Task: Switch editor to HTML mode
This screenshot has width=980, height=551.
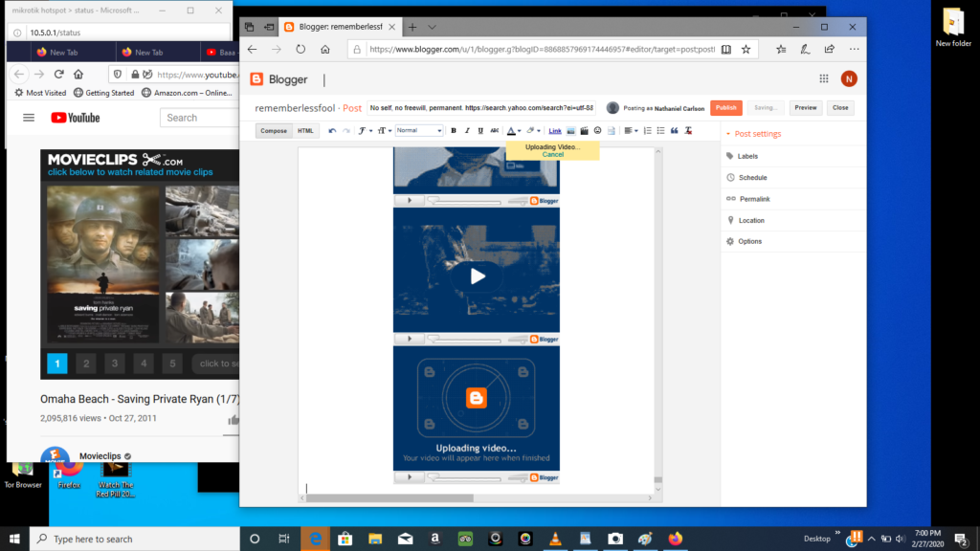Action: 305,130
